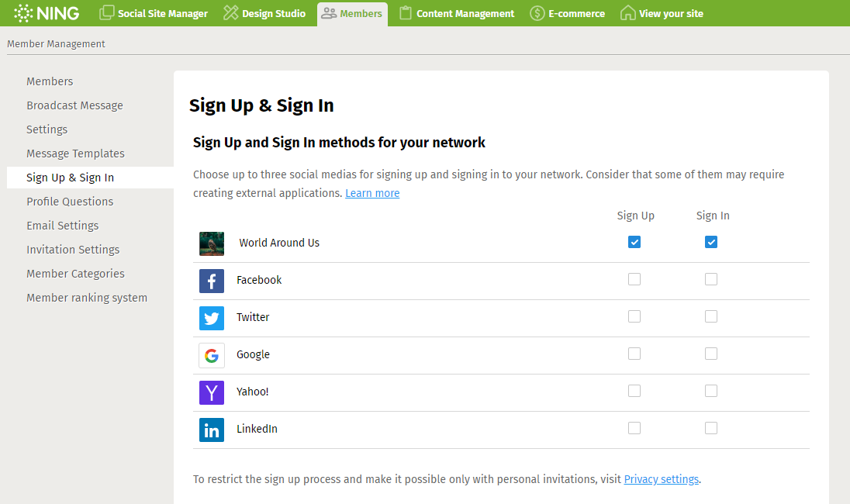
Task: Open Social Site Manager
Action: [x=154, y=13]
